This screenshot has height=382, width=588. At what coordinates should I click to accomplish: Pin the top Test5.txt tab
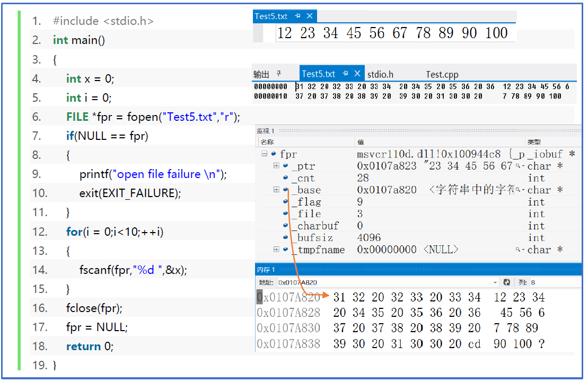click(298, 16)
